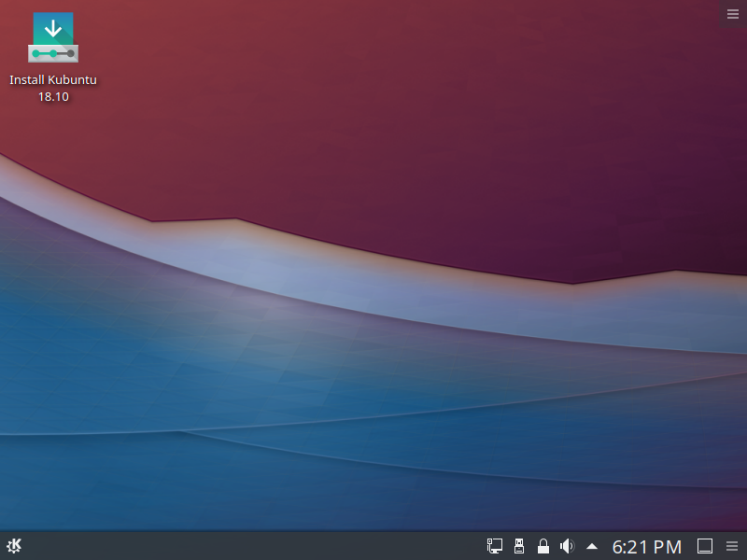This screenshot has height=560, width=747.
Task: Click empty task manager area of panel
Action: [252, 546]
